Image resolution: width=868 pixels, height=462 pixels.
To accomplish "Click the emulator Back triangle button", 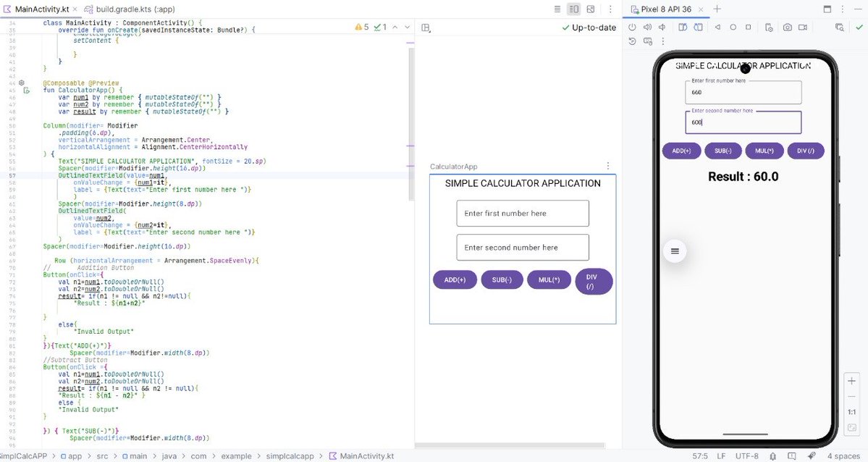I will click(x=717, y=27).
